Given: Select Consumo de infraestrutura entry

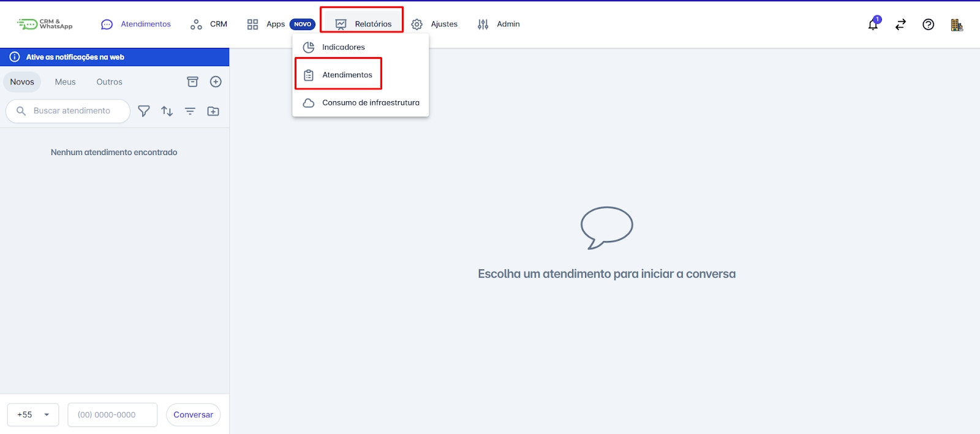Looking at the screenshot, I should 361,102.
